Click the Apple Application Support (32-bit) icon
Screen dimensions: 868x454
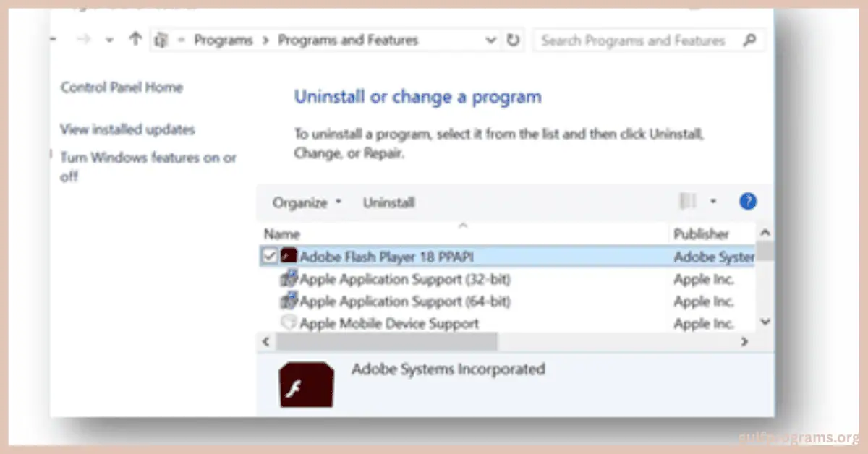(289, 278)
